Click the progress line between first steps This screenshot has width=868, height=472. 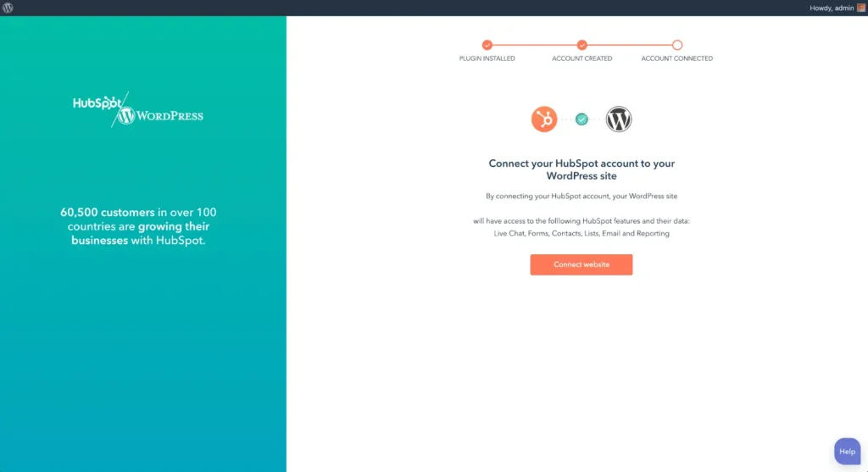(534, 45)
